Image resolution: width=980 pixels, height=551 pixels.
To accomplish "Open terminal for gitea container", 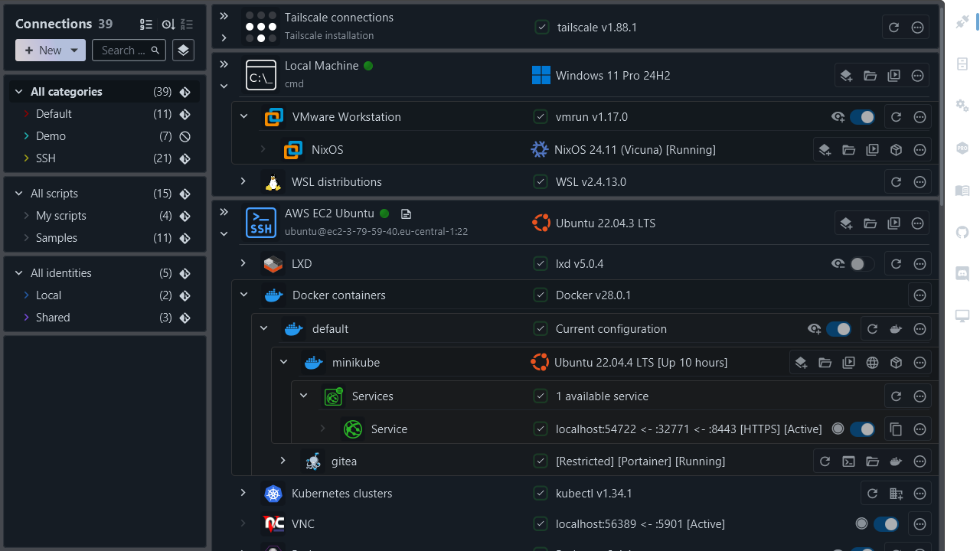I will click(x=848, y=461).
